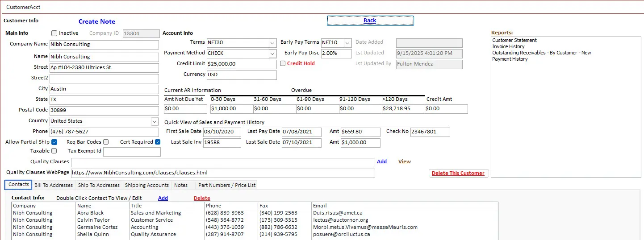644x240 pixels.
Task: Select Calvin Taylor contact row
Action: pos(255,220)
